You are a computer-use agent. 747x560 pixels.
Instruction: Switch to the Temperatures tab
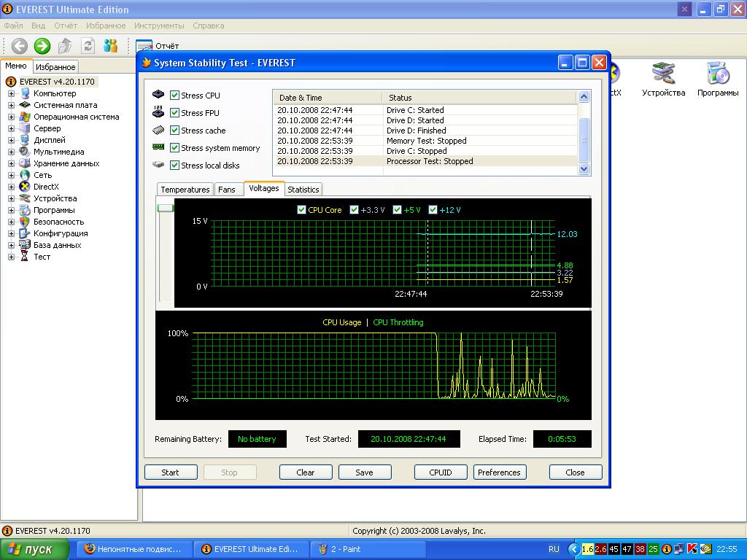click(x=185, y=190)
